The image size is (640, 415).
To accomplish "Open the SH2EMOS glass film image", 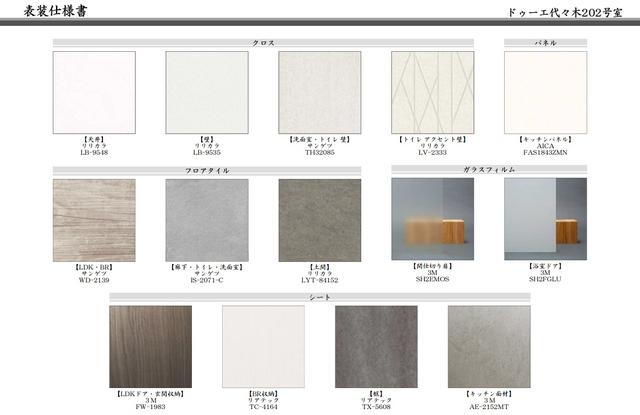I will coord(433,219).
